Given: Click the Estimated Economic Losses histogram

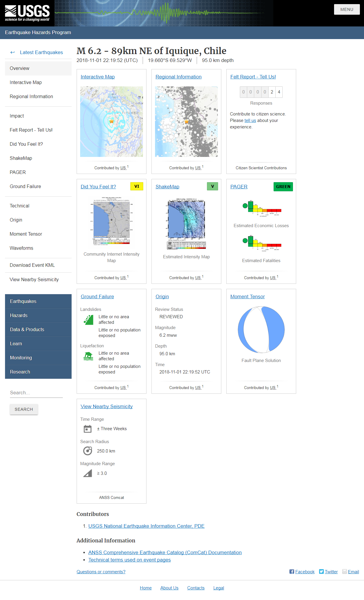Looking at the screenshot, I should pyautogui.click(x=261, y=208).
